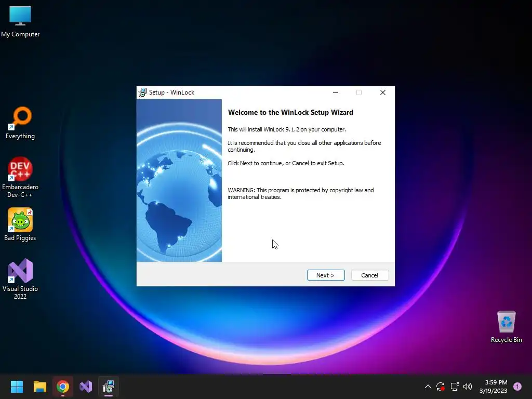
Task: Open the My Computer desktop icon
Action: pos(20,22)
